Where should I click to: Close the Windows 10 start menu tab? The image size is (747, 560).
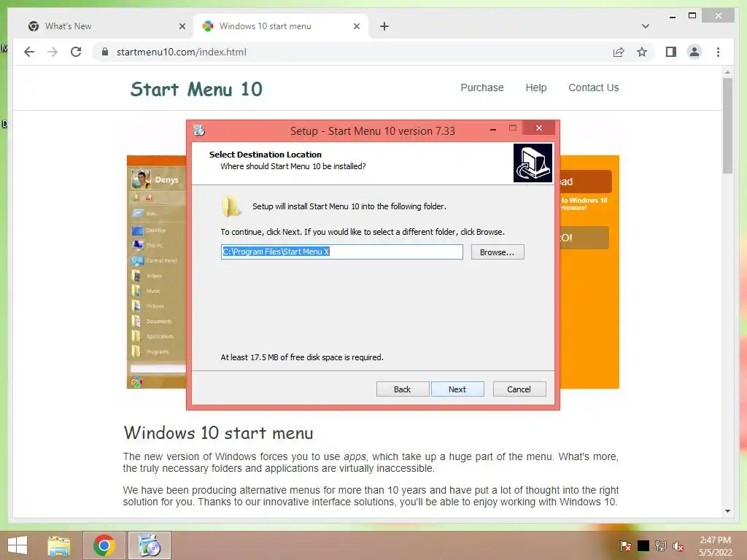[356, 26]
